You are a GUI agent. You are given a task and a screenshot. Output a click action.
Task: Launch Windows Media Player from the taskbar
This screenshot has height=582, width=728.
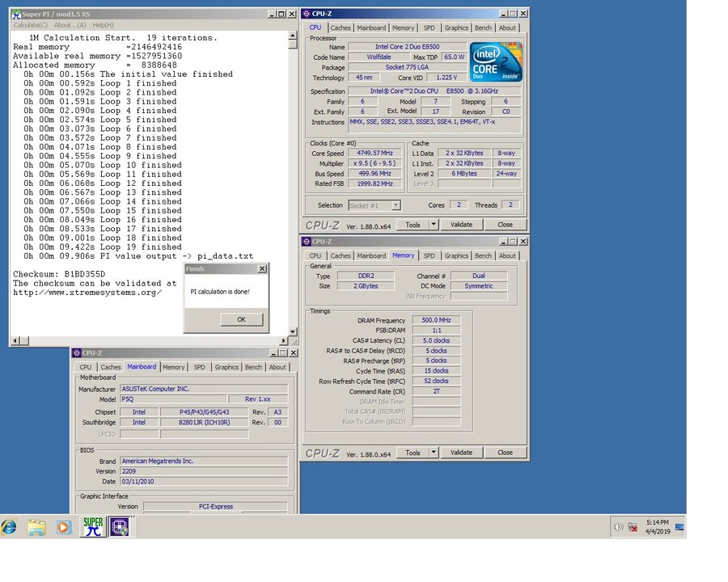pos(64,527)
